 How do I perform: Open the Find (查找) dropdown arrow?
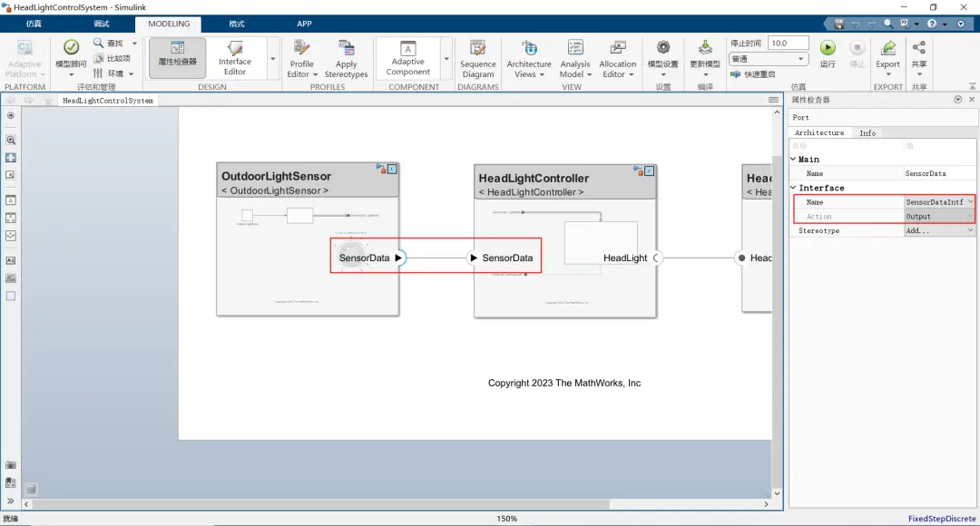(x=134, y=44)
